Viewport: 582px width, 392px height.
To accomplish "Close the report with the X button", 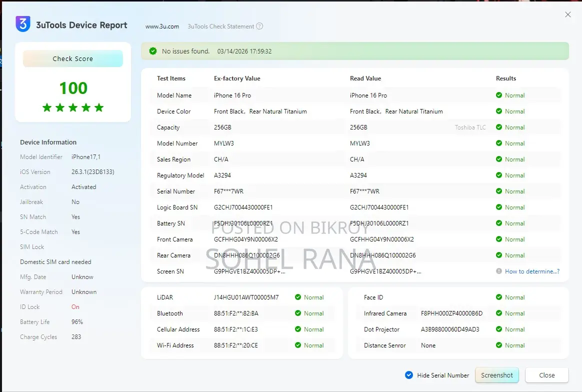I will point(568,14).
